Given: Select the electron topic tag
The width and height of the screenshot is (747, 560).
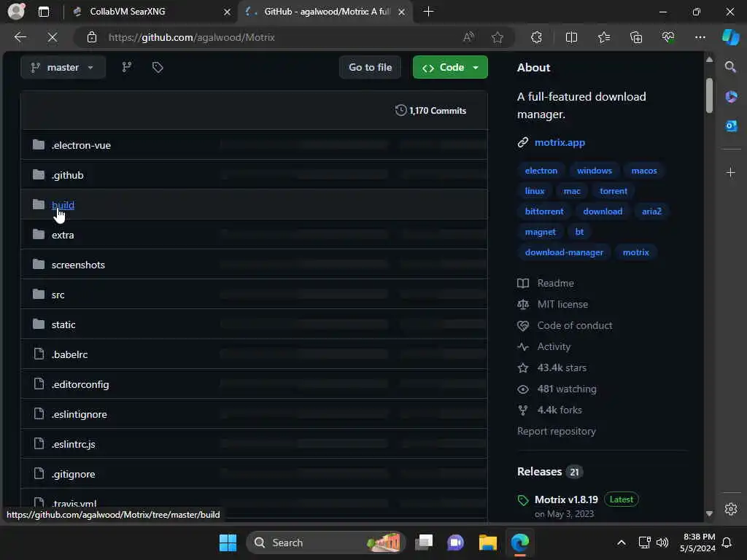Looking at the screenshot, I should 541,171.
